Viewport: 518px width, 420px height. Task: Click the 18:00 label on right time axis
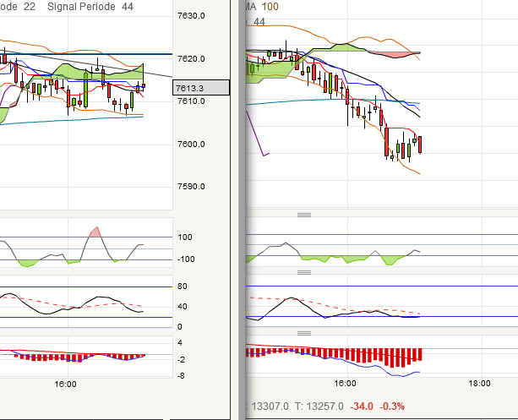[479, 384]
